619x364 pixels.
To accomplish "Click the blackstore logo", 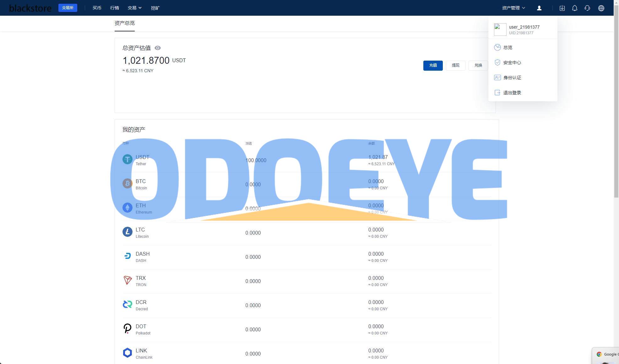I will click(x=30, y=8).
